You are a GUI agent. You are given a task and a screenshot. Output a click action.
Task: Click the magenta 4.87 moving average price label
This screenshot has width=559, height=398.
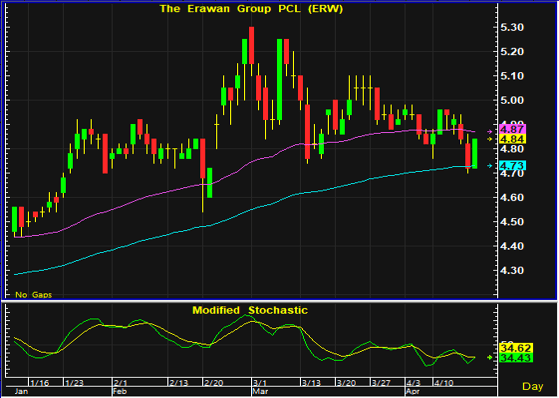pos(512,129)
